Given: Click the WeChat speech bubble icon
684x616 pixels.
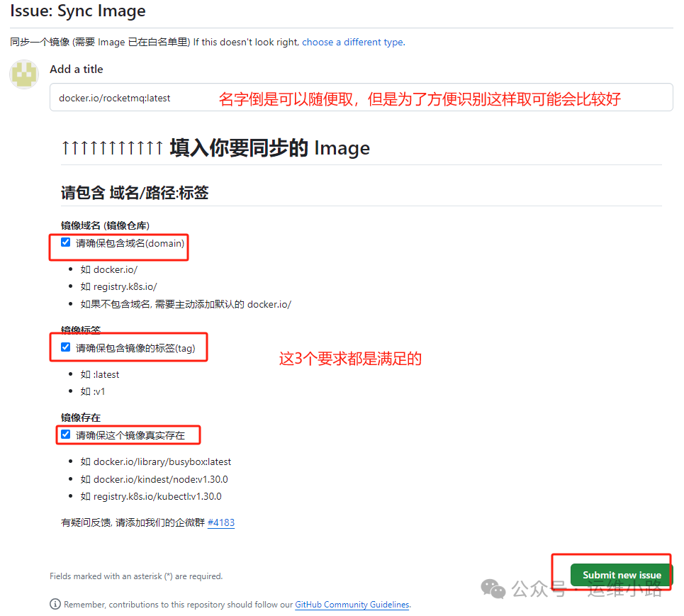Looking at the screenshot, I should click(x=492, y=588).
